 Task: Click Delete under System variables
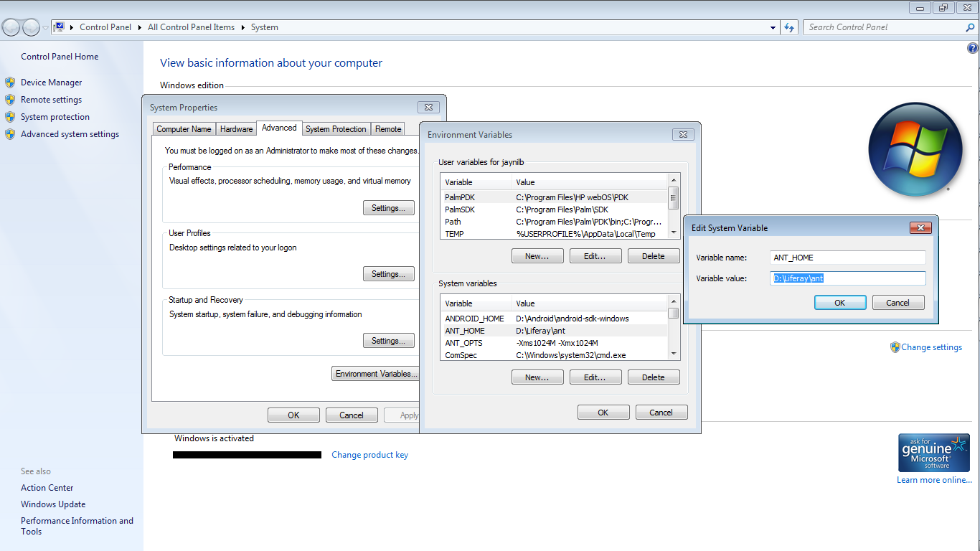[654, 377]
